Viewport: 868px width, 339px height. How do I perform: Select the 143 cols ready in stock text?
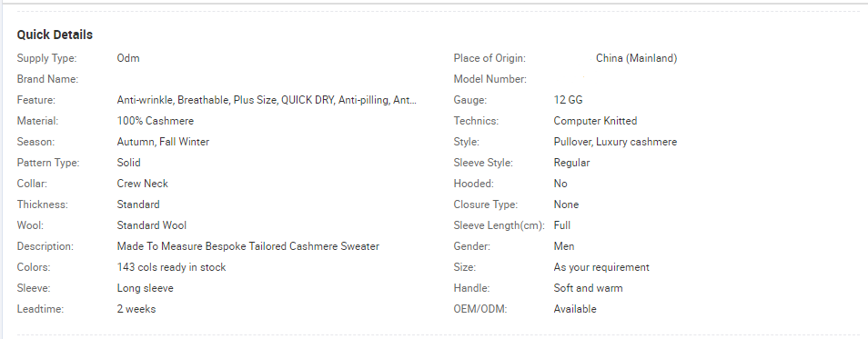point(172,267)
